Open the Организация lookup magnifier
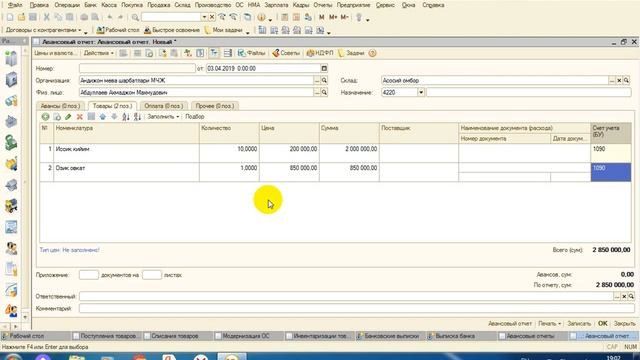The image size is (640, 360). [x=324, y=80]
